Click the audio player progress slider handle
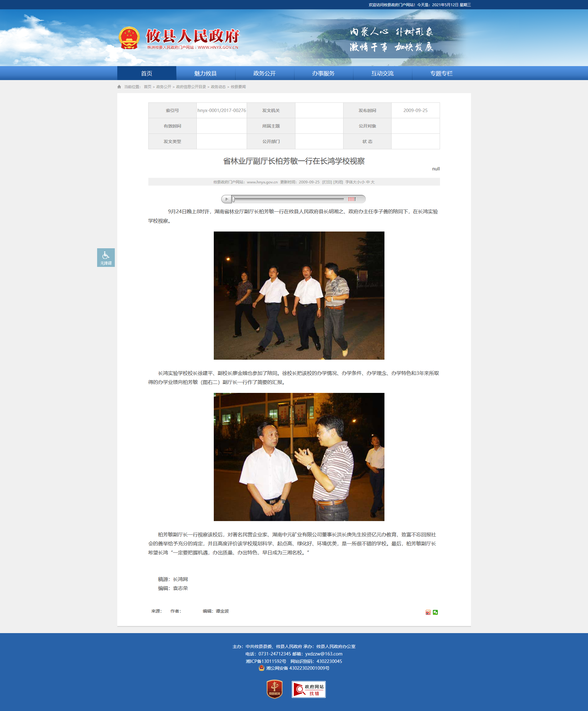The width and height of the screenshot is (588, 711). 233,199
